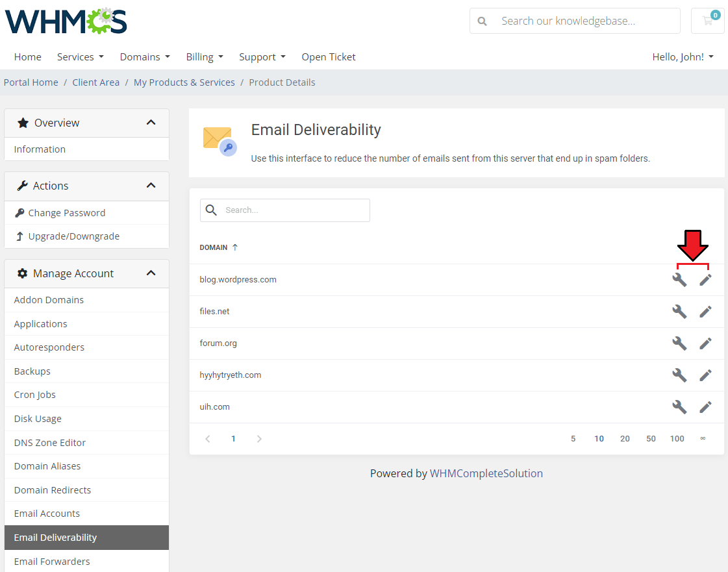Image resolution: width=728 pixels, height=572 pixels.
Task: Open the WHMCompleteSolution link
Action: coord(486,473)
